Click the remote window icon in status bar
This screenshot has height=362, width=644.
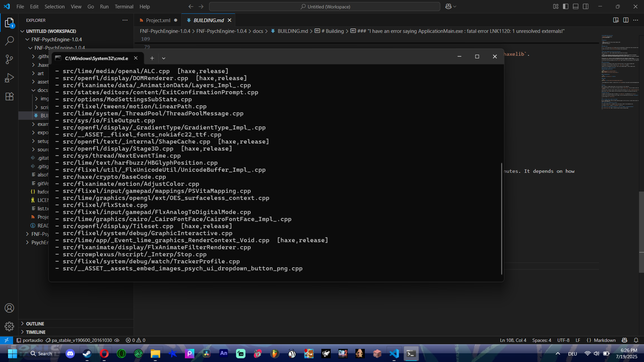click(x=6, y=340)
